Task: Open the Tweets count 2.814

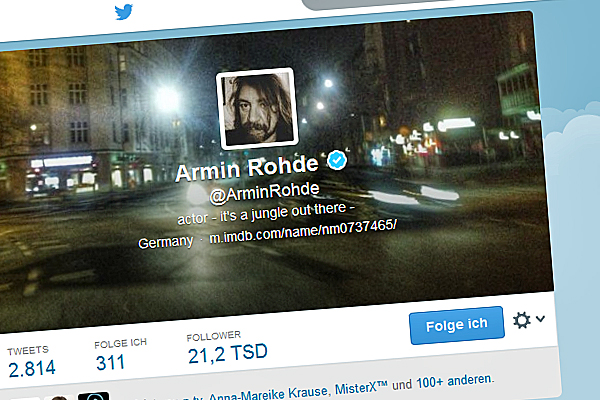Action: click(x=31, y=362)
